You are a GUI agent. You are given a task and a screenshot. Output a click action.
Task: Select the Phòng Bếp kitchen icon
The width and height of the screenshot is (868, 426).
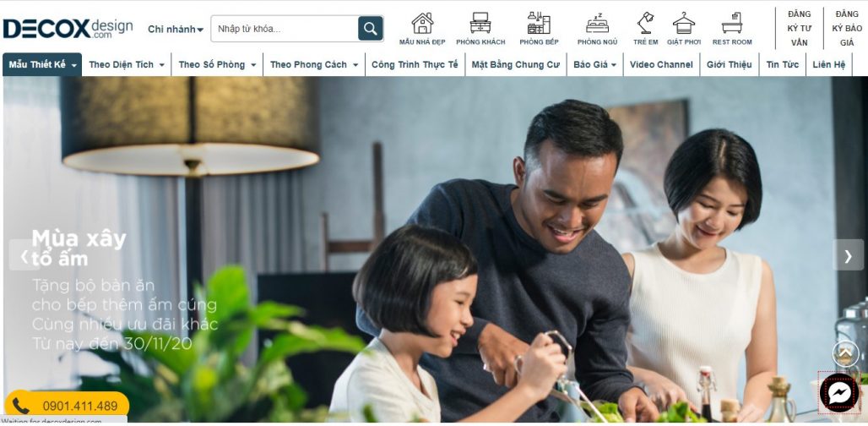[x=539, y=24]
